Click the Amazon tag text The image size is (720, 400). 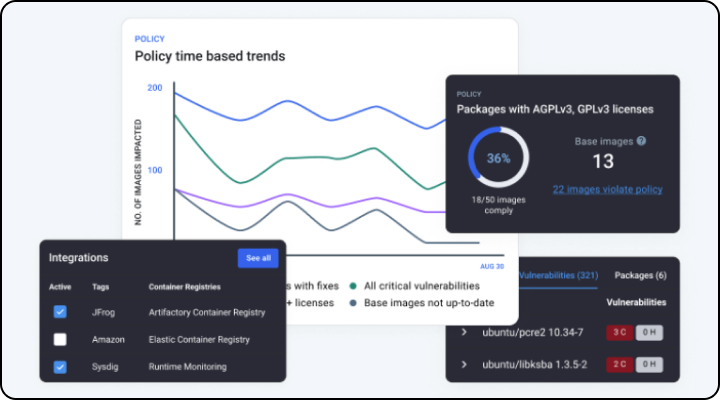coord(108,340)
